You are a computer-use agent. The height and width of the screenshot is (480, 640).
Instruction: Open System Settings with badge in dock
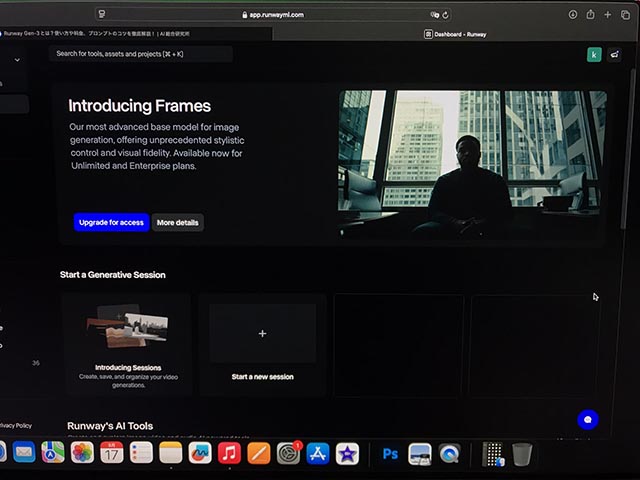[x=289, y=453]
